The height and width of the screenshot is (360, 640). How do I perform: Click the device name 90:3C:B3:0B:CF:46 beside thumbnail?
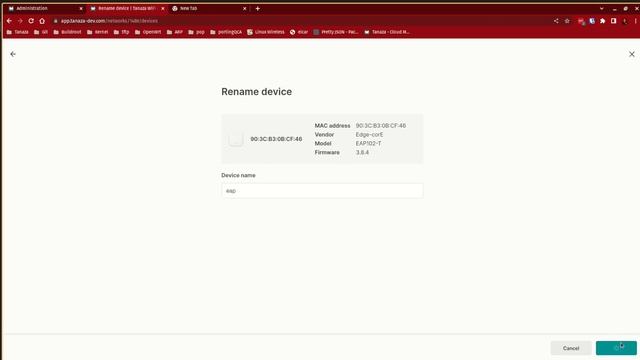click(x=276, y=139)
